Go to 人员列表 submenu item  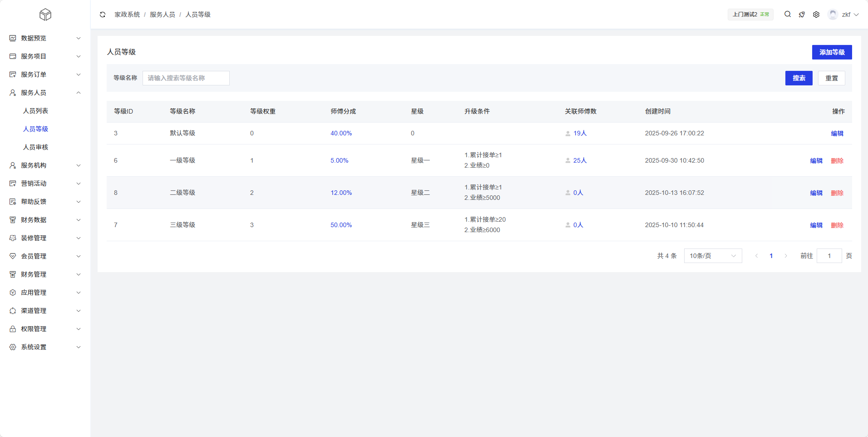coord(35,111)
